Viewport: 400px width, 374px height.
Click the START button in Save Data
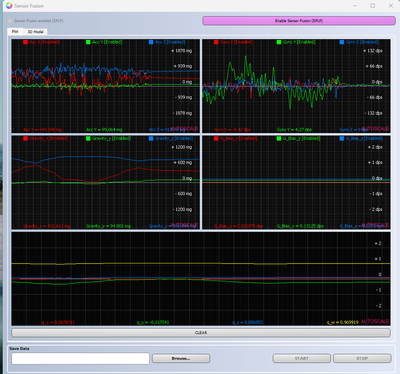[302, 358]
